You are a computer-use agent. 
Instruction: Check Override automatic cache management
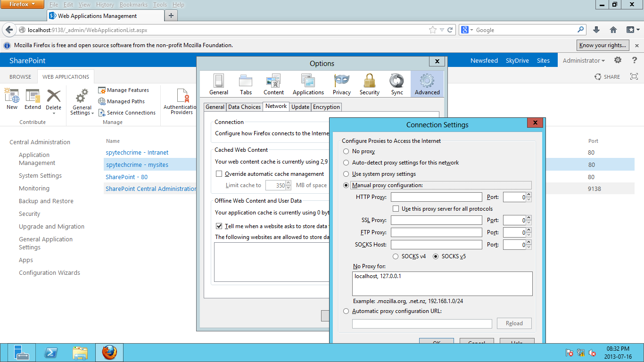[219, 174]
